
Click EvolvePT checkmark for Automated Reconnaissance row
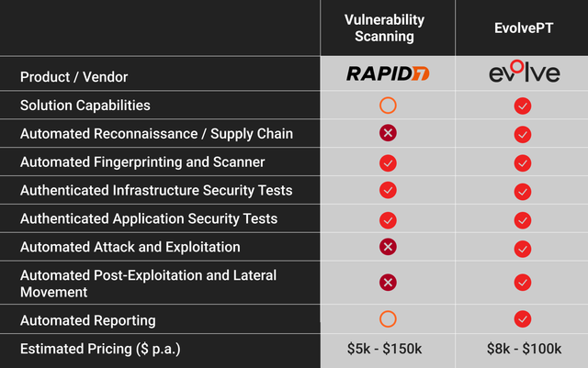coord(523,134)
